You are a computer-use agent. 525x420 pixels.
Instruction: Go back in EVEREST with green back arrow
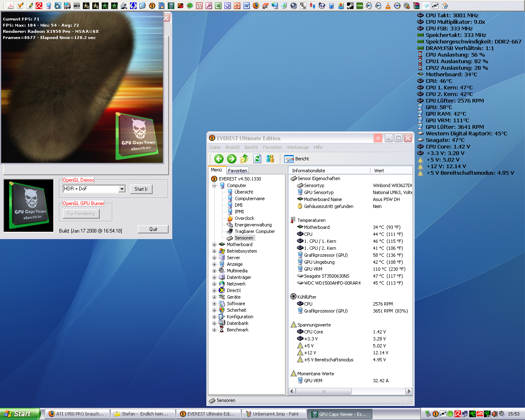(x=219, y=159)
